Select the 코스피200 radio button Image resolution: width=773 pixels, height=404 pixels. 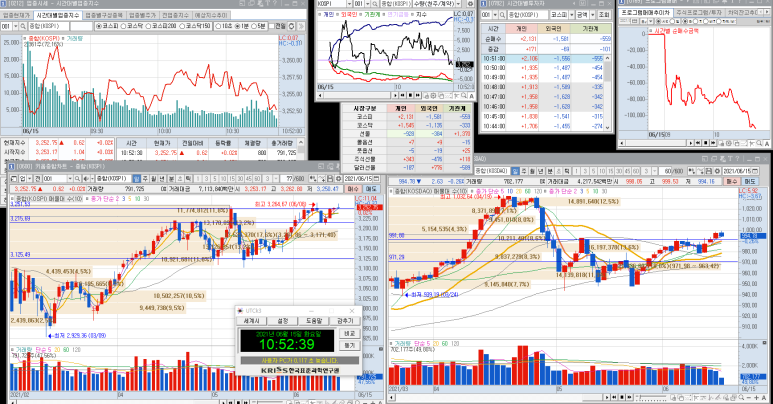click(x=148, y=26)
